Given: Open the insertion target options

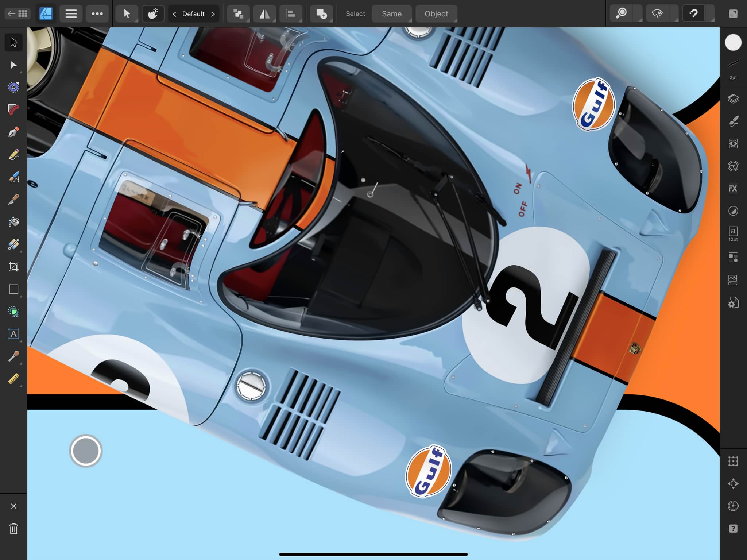Looking at the screenshot, I should [x=321, y=14].
